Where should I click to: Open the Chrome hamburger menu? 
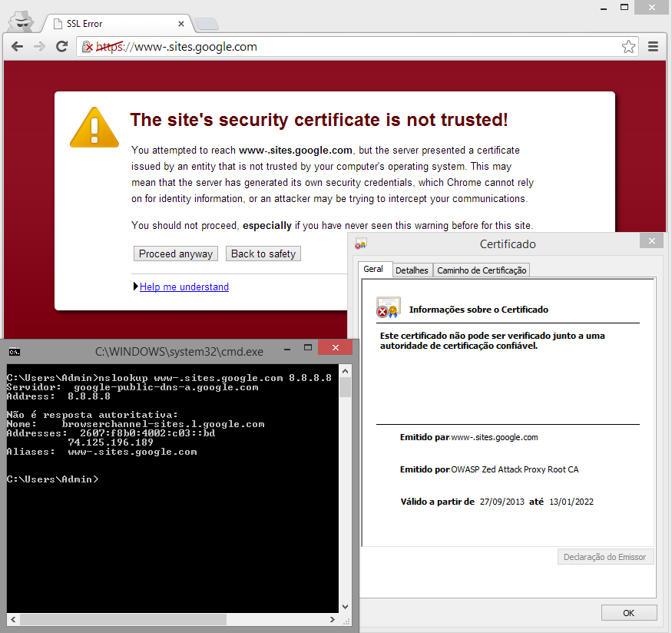click(x=653, y=46)
